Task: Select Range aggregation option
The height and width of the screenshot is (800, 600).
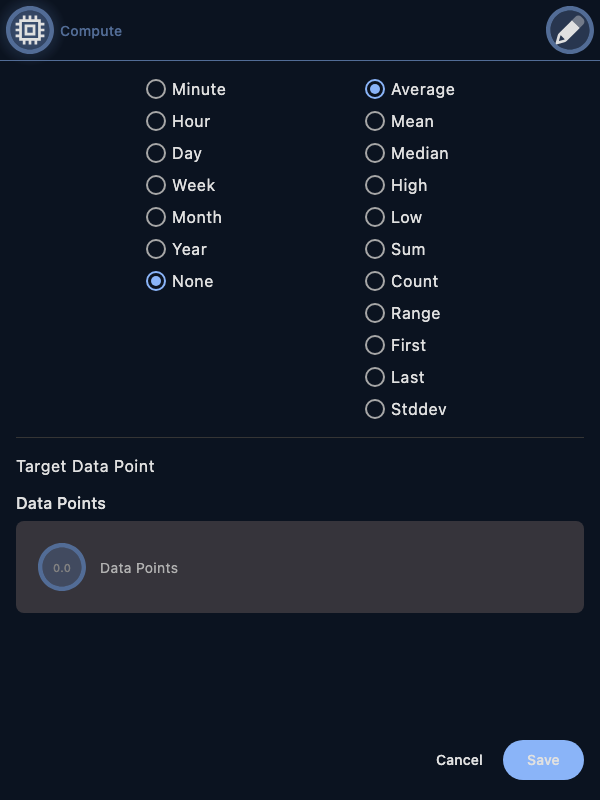Action: [375, 313]
